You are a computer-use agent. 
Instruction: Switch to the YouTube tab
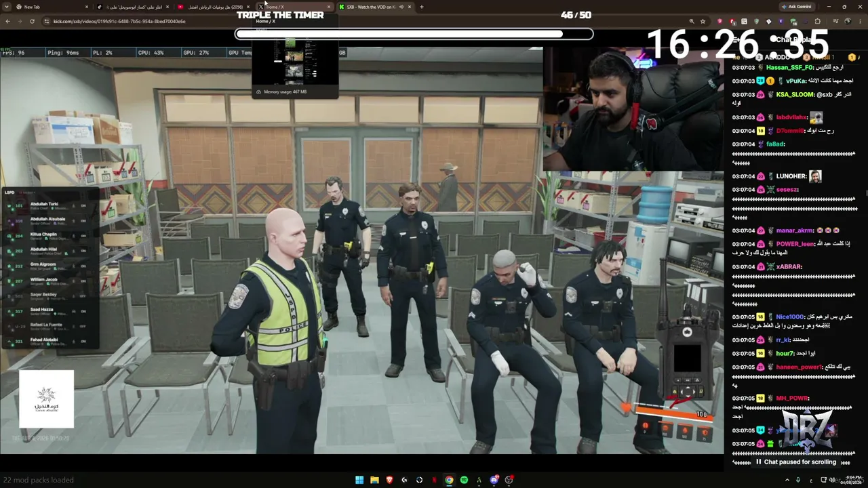tap(213, 7)
